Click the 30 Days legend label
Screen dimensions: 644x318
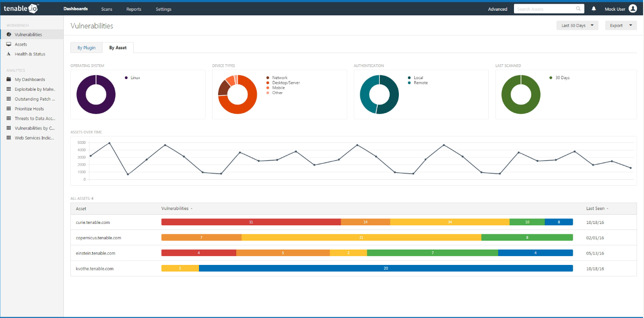(x=562, y=78)
